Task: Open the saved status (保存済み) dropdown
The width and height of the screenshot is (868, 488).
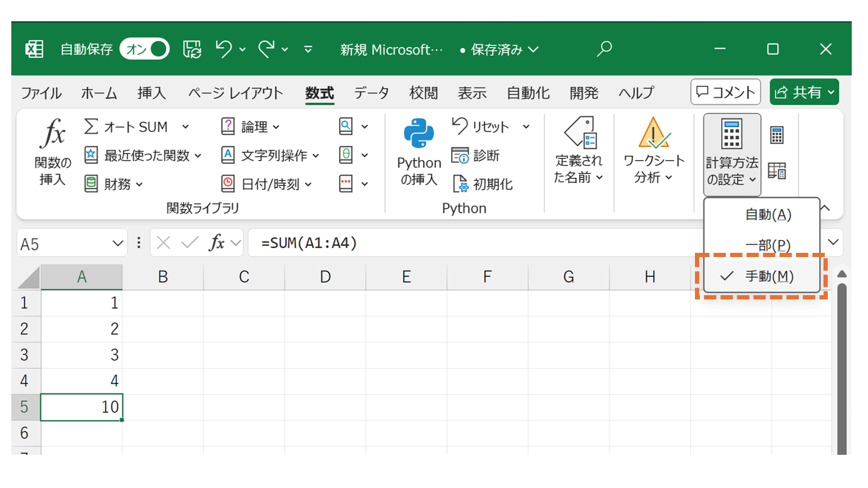Action: point(499,49)
